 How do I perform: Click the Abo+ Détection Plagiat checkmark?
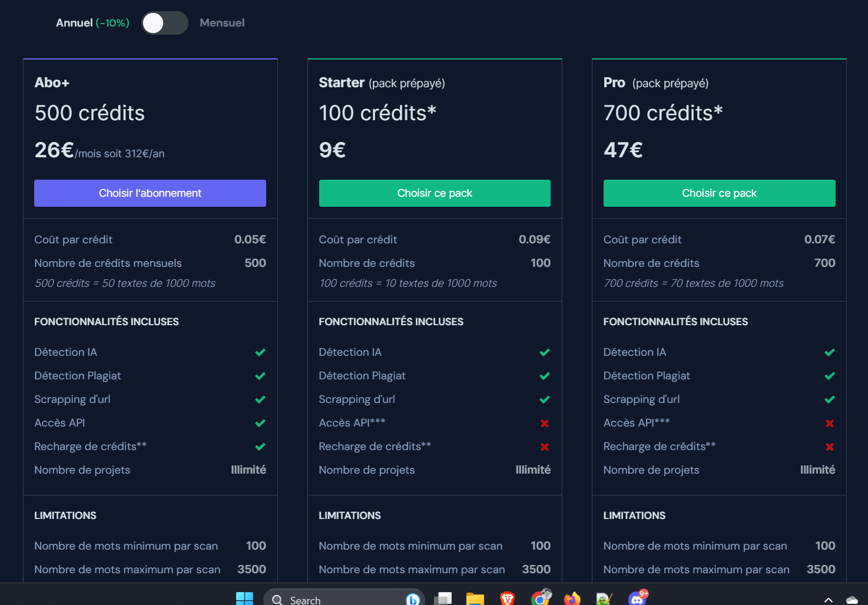click(260, 376)
